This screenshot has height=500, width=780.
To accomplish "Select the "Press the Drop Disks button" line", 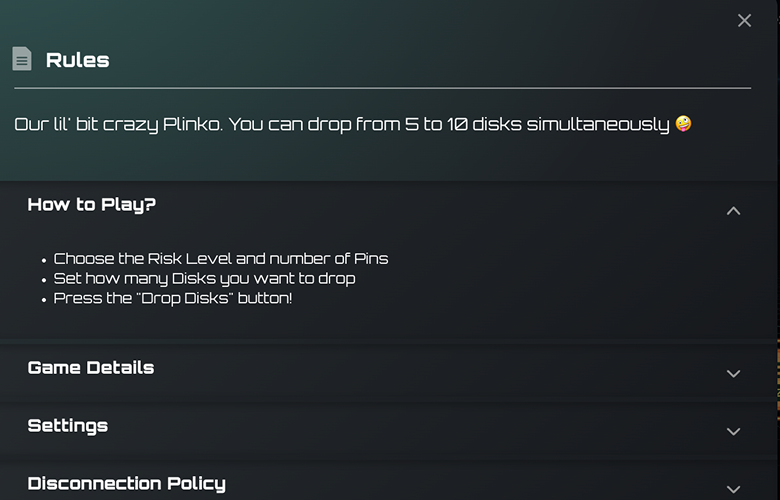I will pyautogui.click(x=173, y=299).
